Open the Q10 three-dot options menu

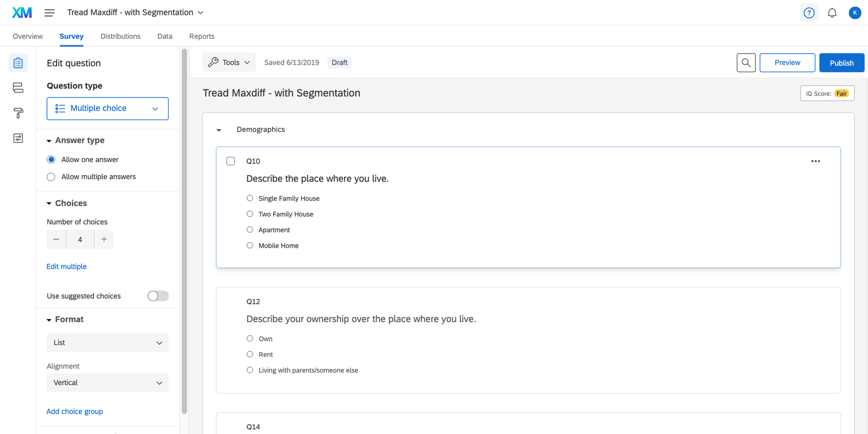(x=815, y=161)
